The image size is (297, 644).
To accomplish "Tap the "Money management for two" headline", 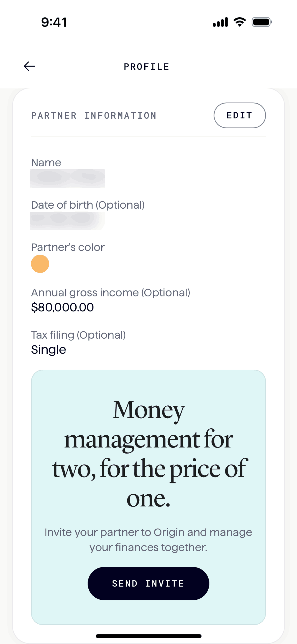I will 149,453.
